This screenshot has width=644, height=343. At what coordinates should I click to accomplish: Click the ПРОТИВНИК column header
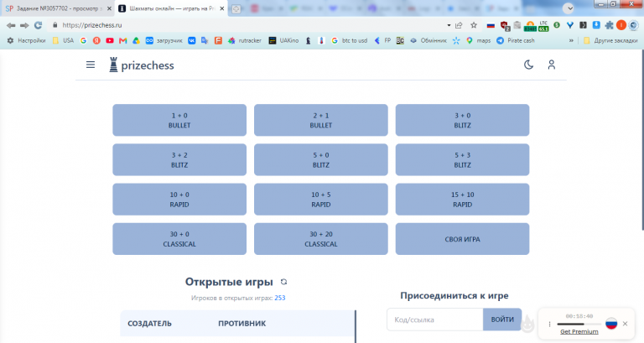(x=241, y=324)
